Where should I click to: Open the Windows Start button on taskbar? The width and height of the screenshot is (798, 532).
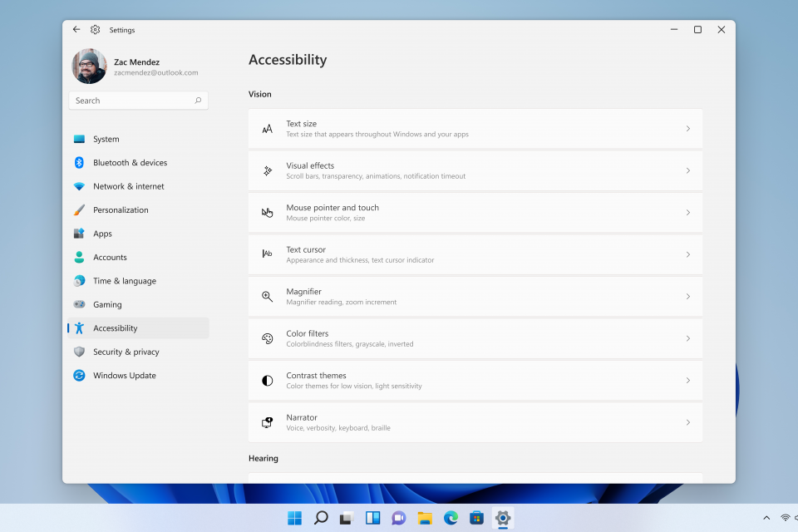[295, 519]
